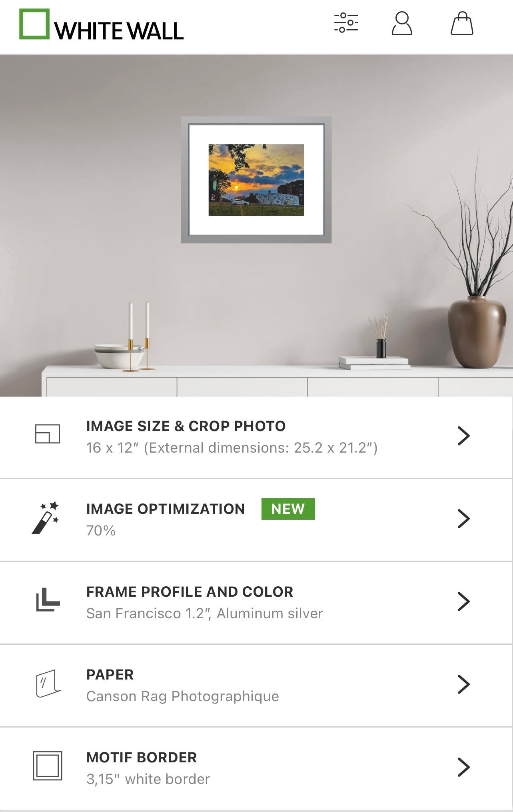Open the settings sliders icon
Viewport: 513px width, 812px height.
pyautogui.click(x=346, y=23)
